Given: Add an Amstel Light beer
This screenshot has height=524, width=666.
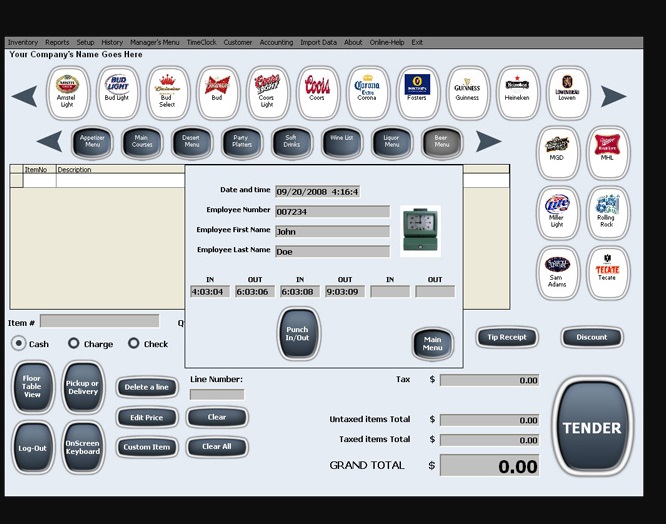Looking at the screenshot, I should (x=68, y=93).
